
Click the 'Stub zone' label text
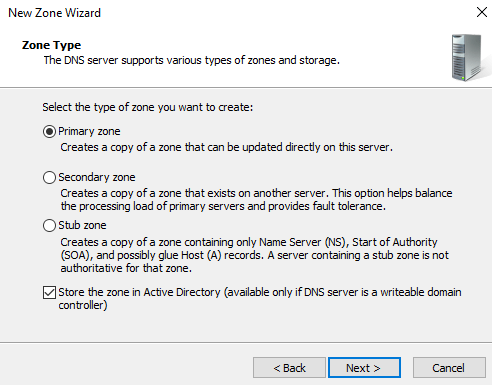point(82,225)
